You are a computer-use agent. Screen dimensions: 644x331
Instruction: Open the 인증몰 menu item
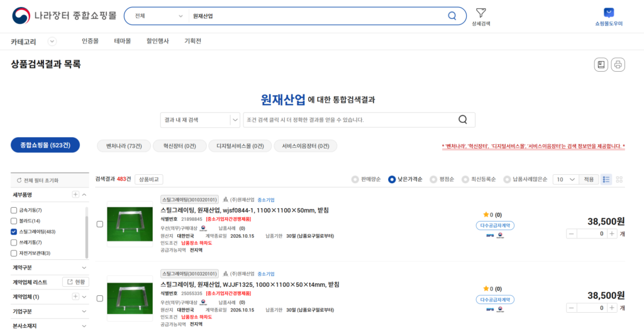point(90,41)
